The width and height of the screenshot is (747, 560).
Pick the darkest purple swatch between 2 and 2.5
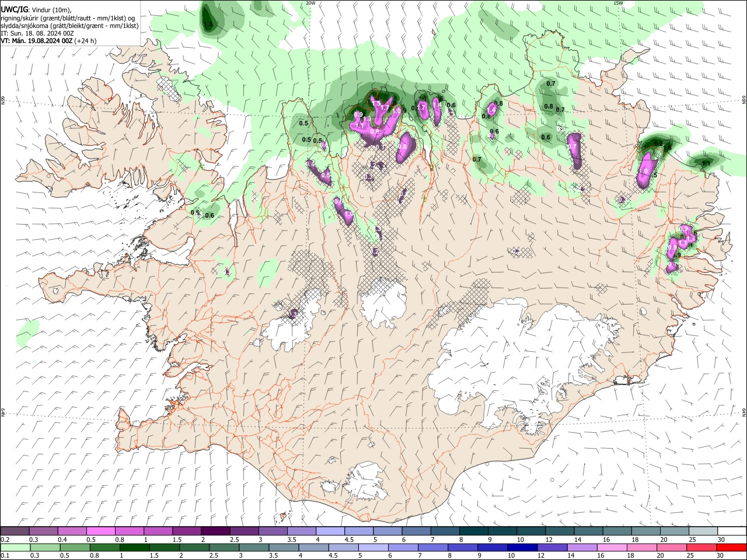215,531
